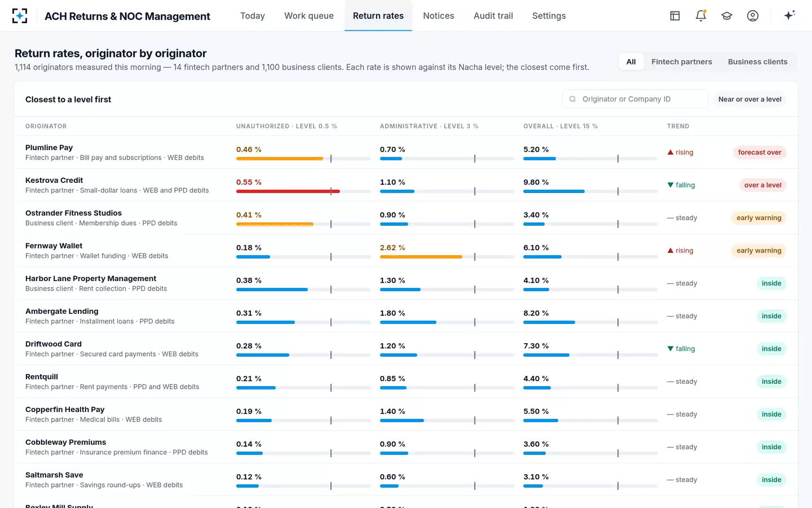Click Plumline Pay forecast over badge
Image resolution: width=812 pixels, height=508 pixels.
pos(760,152)
